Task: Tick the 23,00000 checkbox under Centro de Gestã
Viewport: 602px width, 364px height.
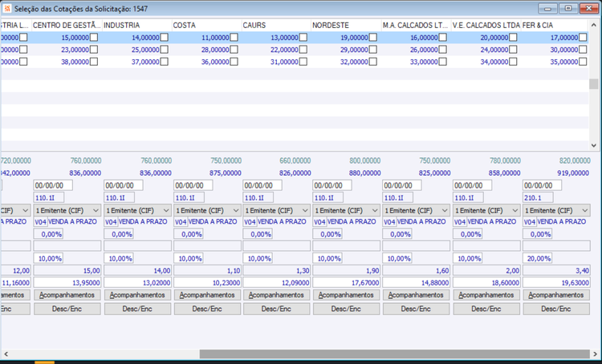Action: (94, 50)
